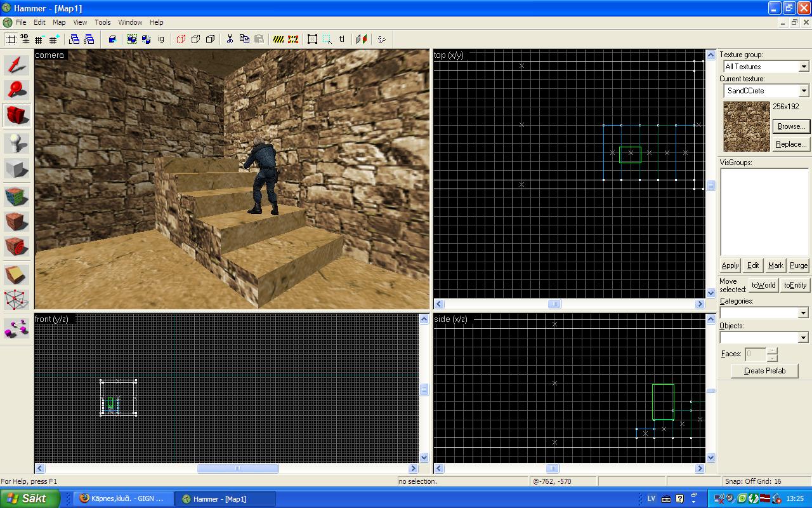Click top view horizontal scrollbar thumb
The width and height of the screenshot is (812, 508).
coord(554,304)
